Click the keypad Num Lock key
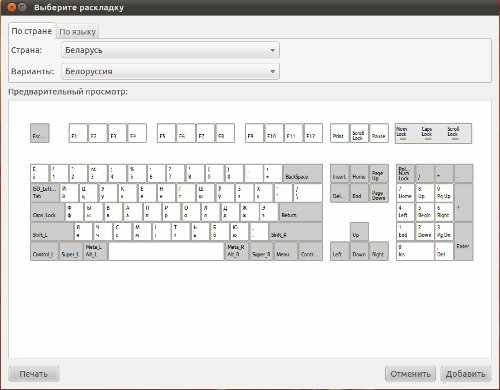The height and width of the screenshot is (390, 500). (405, 173)
